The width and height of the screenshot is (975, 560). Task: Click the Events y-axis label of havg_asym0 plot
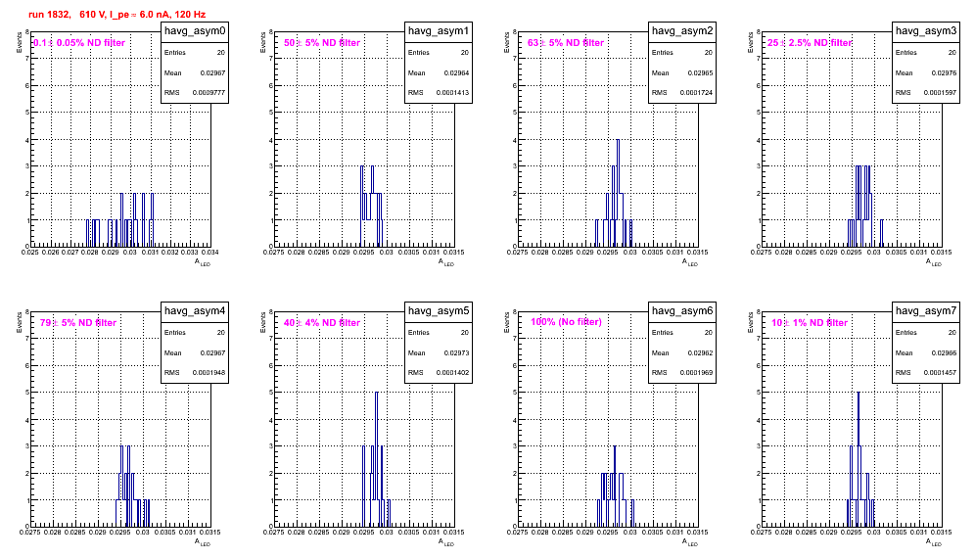[x=19, y=42]
